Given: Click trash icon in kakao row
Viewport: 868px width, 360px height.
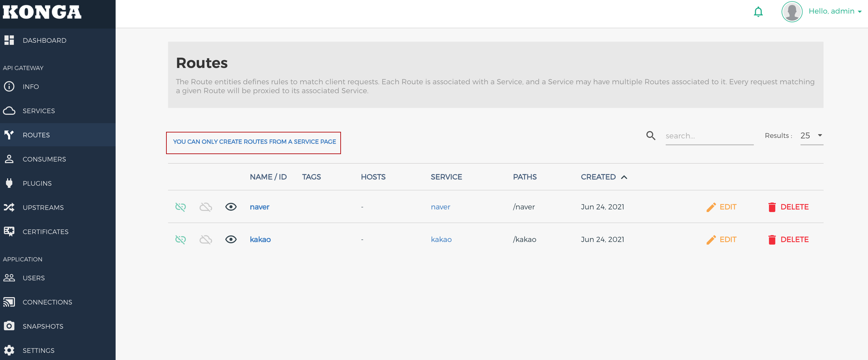Looking at the screenshot, I should pyautogui.click(x=772, y=240).
